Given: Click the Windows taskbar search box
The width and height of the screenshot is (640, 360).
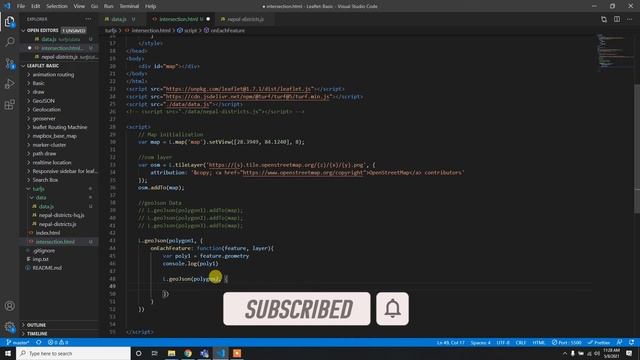Looking at the screenshot, I should coord(73,353).
